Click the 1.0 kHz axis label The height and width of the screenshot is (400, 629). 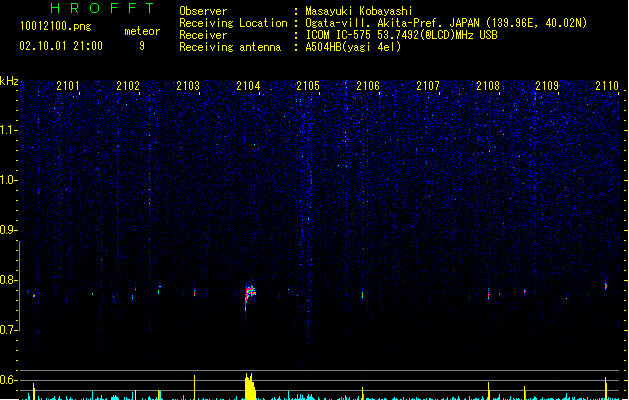coord(9,180)
